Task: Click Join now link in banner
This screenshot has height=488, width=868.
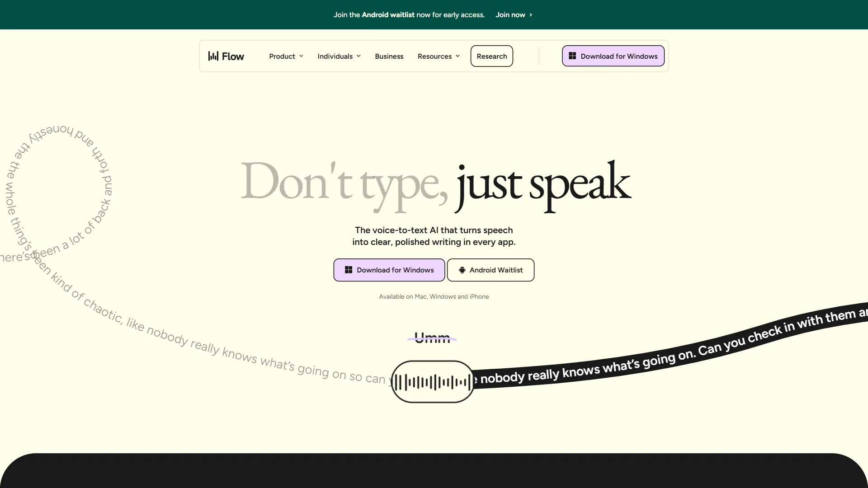Action: [x=514, y=15]
